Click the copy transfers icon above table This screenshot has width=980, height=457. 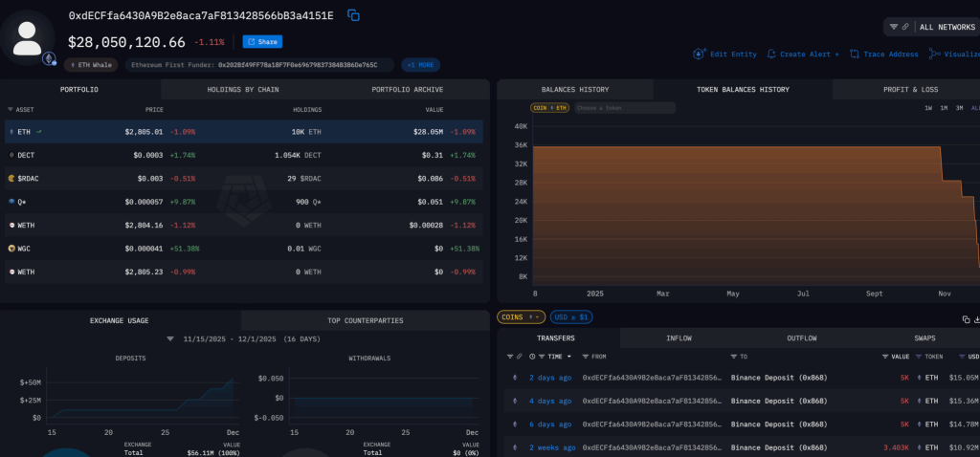point(967,319)
